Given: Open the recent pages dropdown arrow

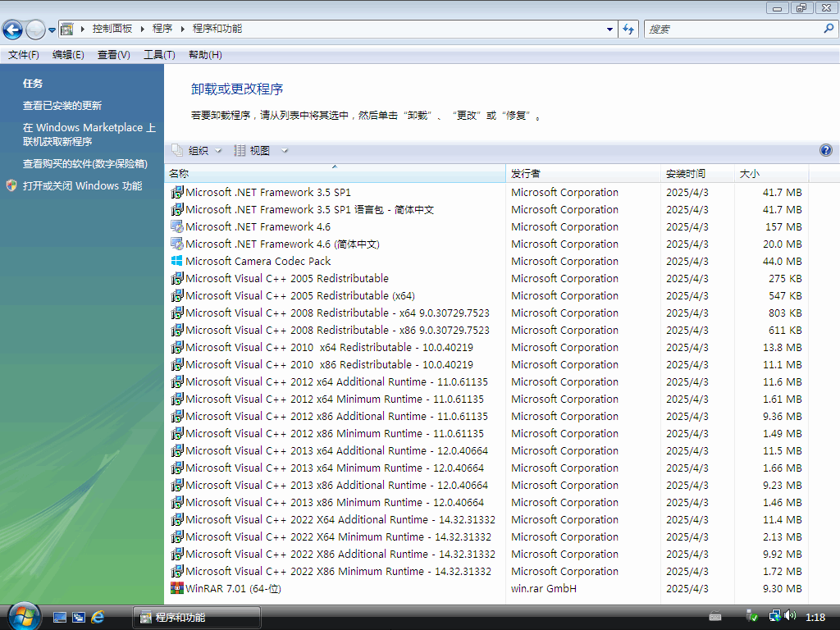Looking at the screenshot, I should [x=52, y=30].
